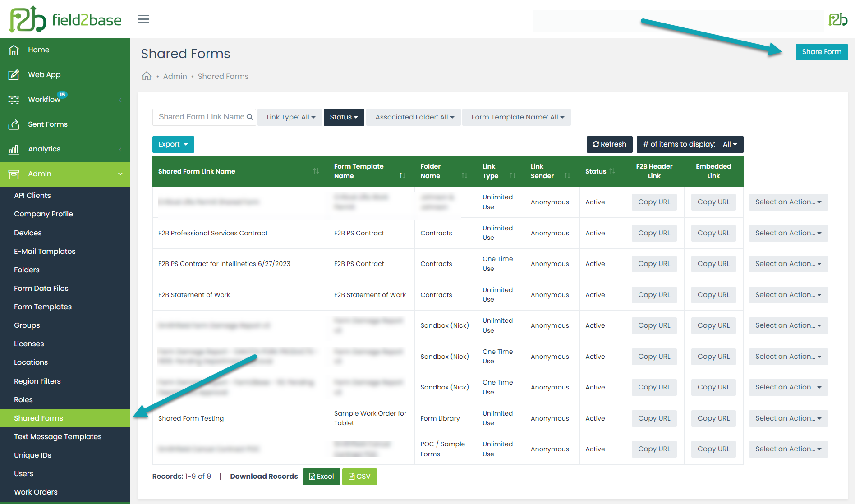
Task: Open Select an Action for F2B Professional Services Contract
Action: tap(788, 233)
